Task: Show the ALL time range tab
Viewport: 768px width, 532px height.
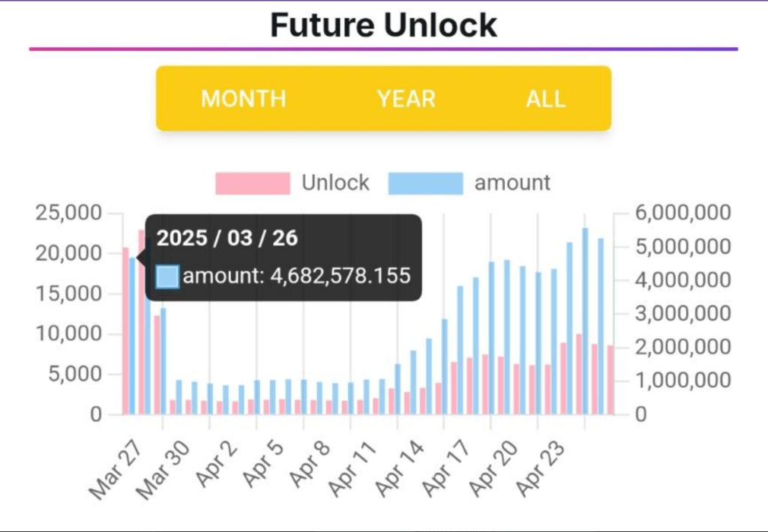Action: click(x=545, y=99)
